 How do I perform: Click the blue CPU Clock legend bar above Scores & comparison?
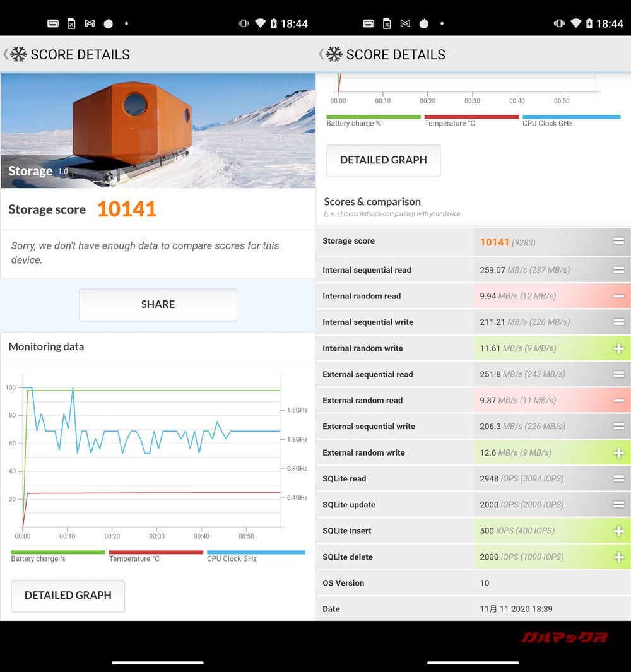click(571, 117)
